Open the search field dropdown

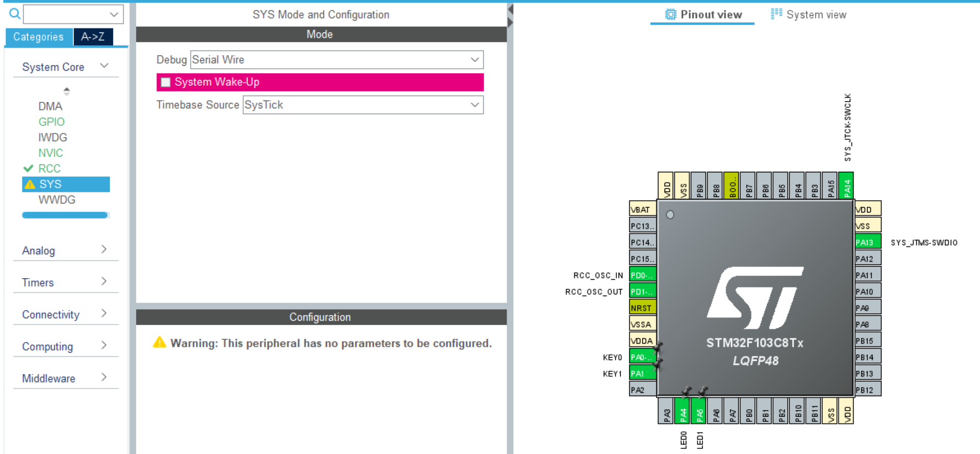[114, 14]
